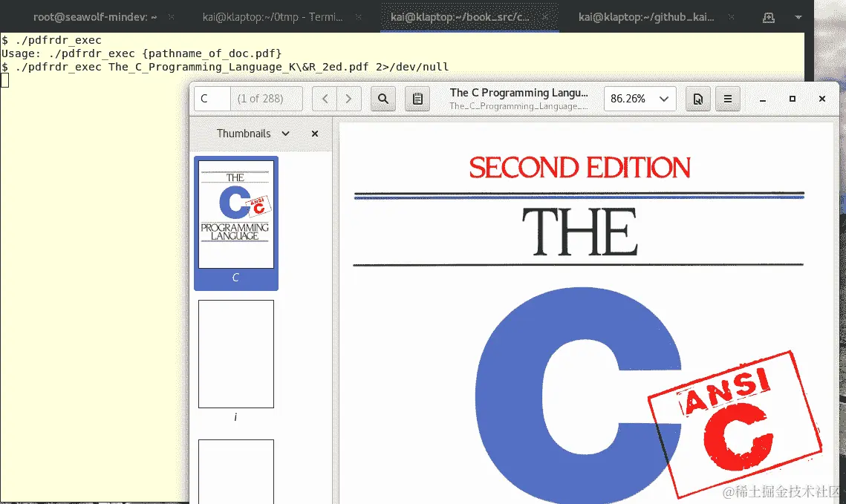Click the (1 of 288) page count label
The height and width of the screenshot is (504, 846).
pos(261,99)
